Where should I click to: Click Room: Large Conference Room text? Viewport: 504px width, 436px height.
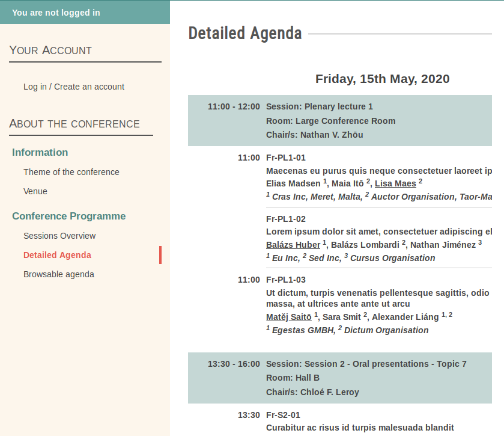tap(330, 121)
